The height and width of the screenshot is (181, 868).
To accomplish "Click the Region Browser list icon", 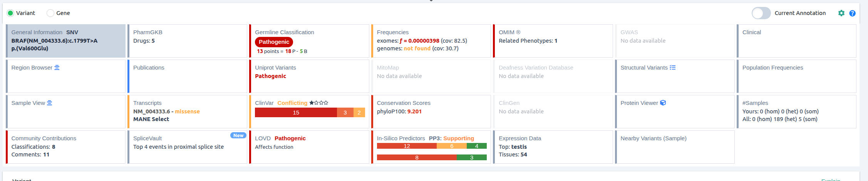I will pyautogui.click(x=57, y=68).
